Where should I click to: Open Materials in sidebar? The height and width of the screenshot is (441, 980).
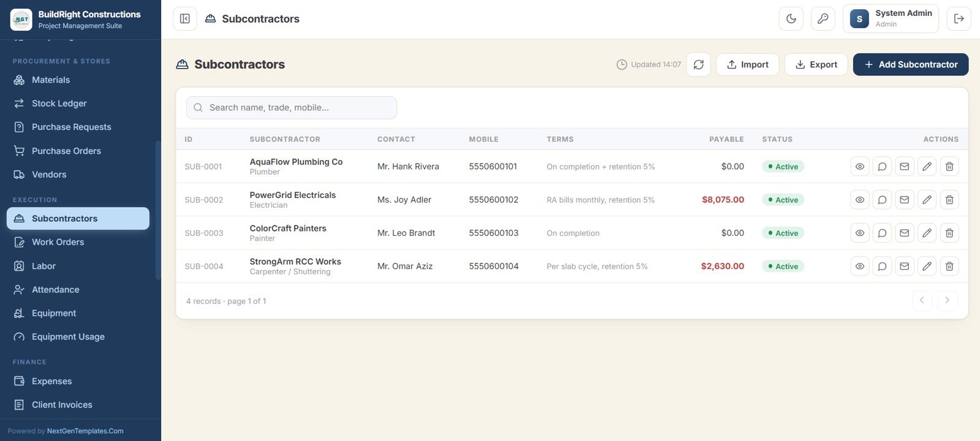[x=78, y=80]
